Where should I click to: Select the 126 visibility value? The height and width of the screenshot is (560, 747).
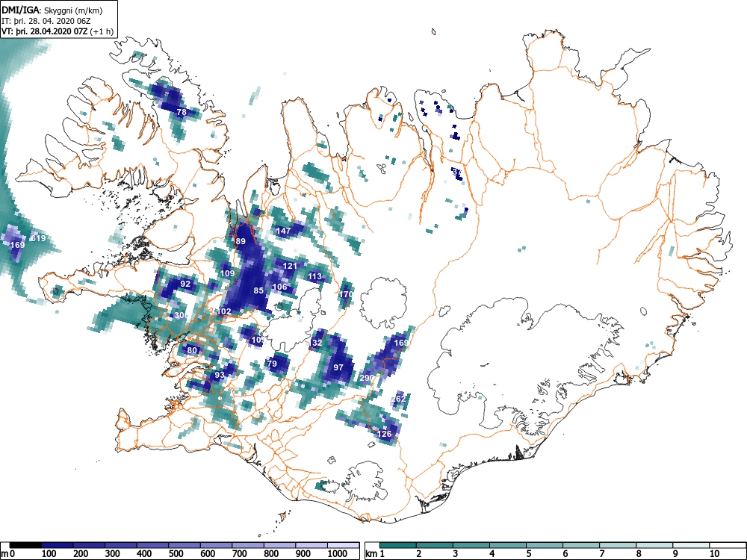click(x=384, y=434)
